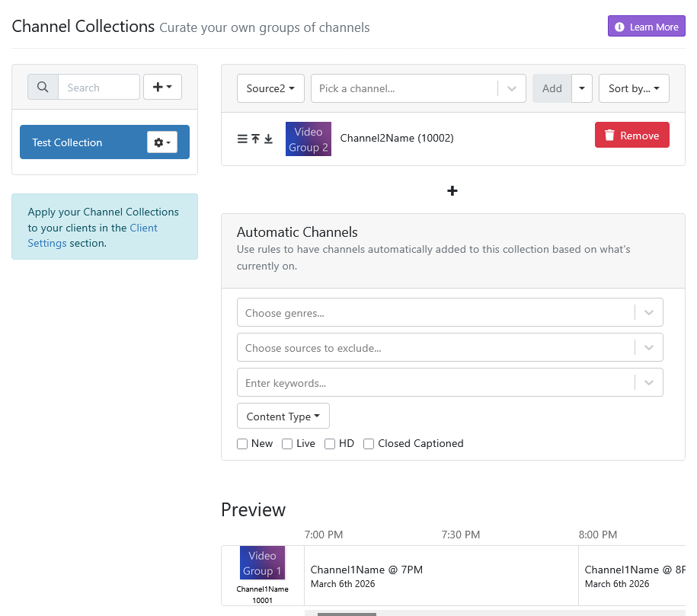Open Test Collection gear settings menu
697x616 pixels.
point(162,142)
